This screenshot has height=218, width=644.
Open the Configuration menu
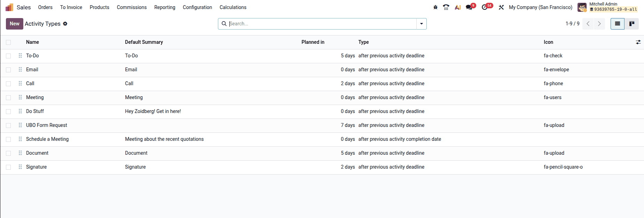coord(197,7)
